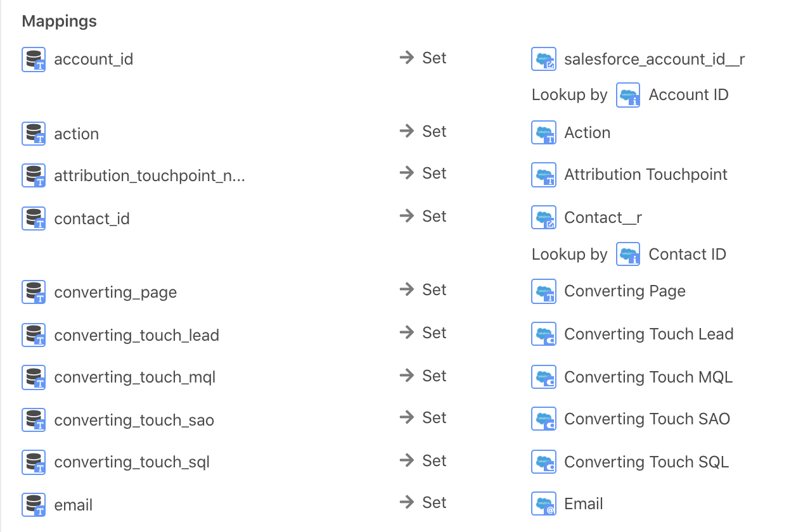Select the account_id source field

94,60
